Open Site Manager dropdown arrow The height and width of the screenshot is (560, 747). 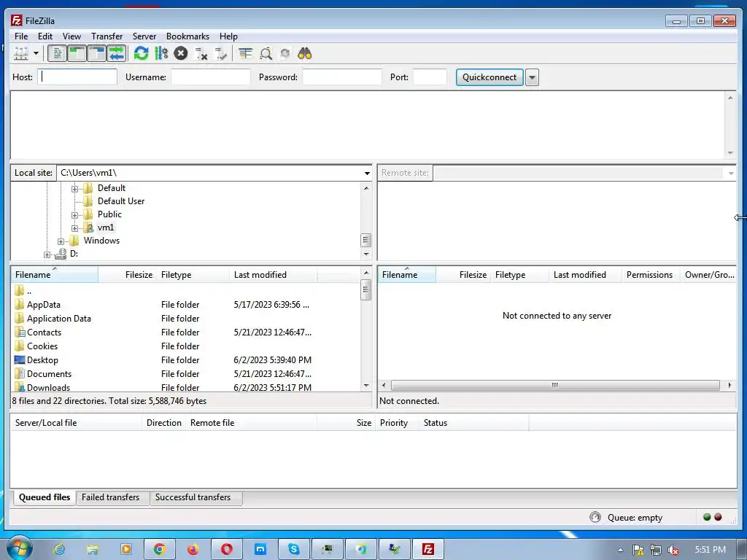click(x=36, y=53)
